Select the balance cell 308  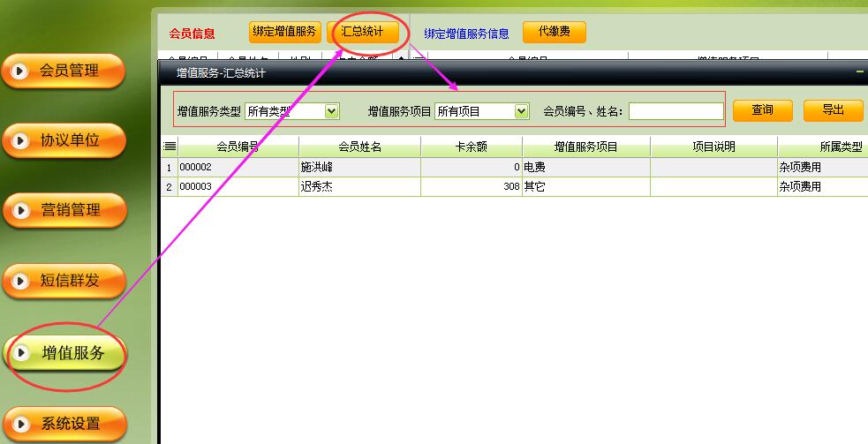(472, 186)
